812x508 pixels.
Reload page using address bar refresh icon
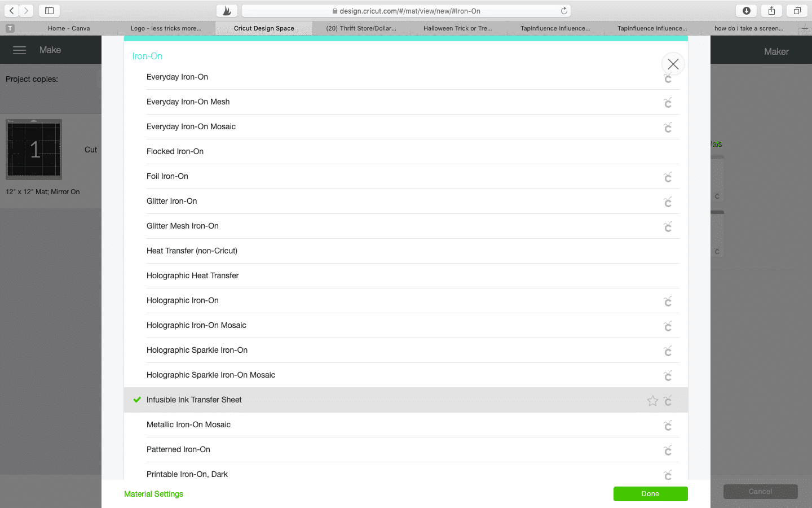(x=564, y=11)
